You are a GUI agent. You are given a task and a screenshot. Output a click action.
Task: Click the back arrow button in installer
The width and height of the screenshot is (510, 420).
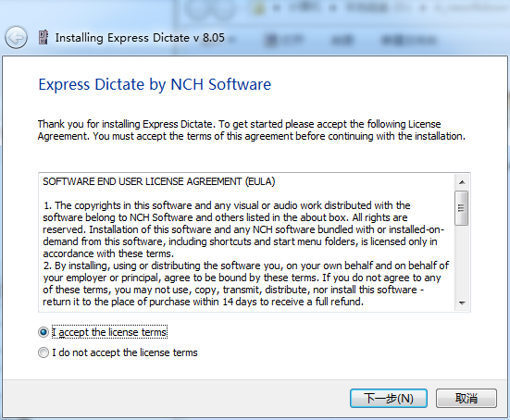coord(16,38)
